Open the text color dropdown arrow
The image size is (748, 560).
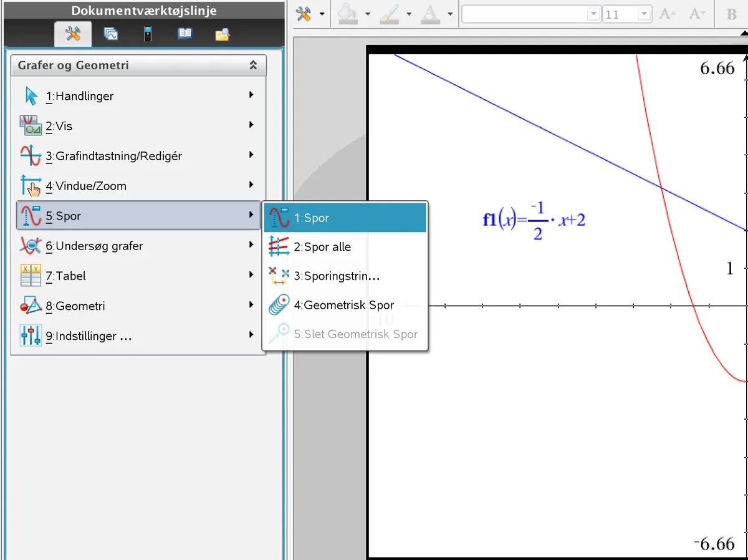(x=449, y=14)
